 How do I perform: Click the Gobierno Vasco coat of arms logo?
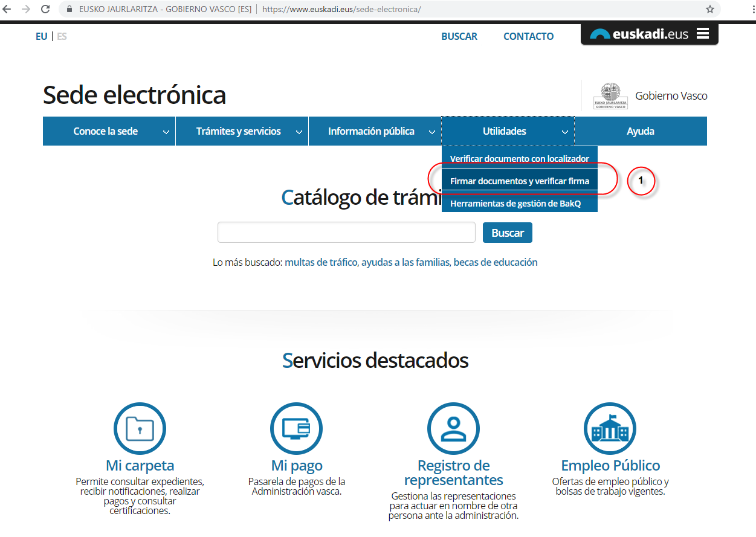(610, 96)
